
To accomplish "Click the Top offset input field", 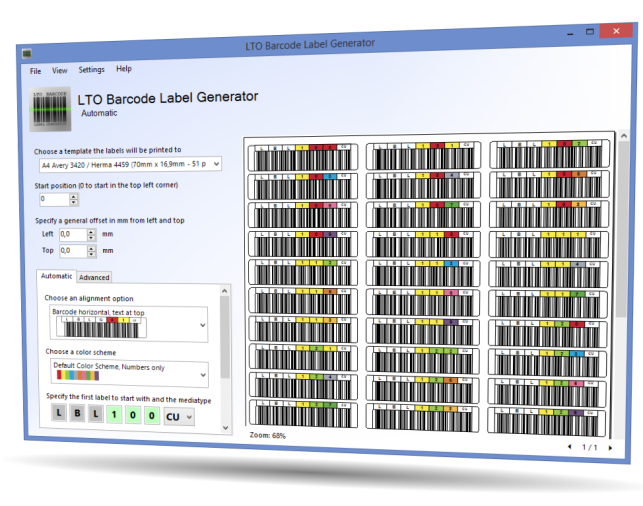I will (73, 251).
